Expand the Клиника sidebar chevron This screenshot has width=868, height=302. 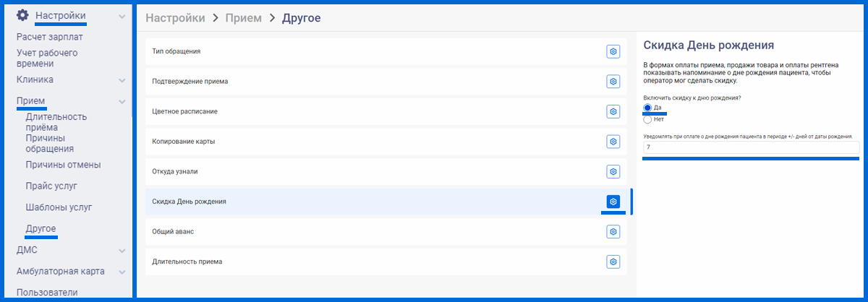point(122,80)
